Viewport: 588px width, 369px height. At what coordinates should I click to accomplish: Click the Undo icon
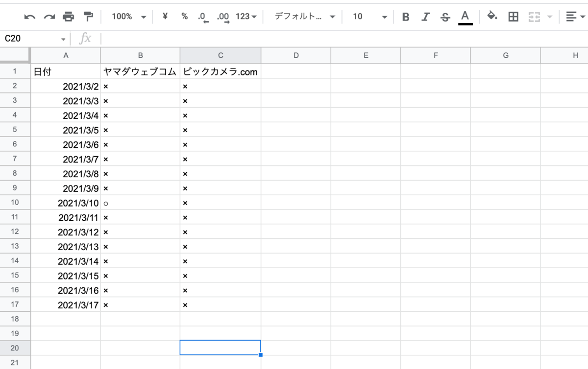pyautogui.click(x=29, y=16)
